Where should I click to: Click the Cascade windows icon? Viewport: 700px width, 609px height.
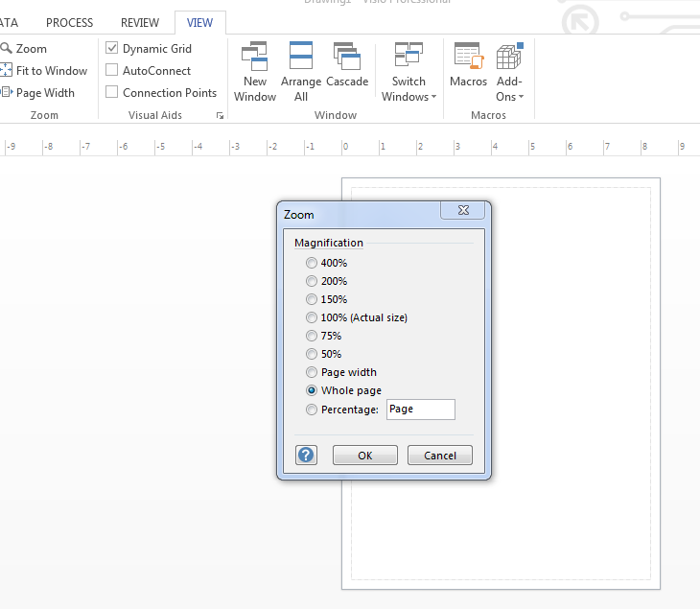(x=346, y=57)
